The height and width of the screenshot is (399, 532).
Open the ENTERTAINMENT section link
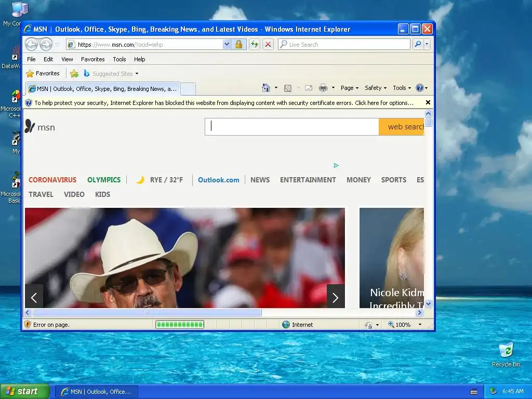[308, 180]
